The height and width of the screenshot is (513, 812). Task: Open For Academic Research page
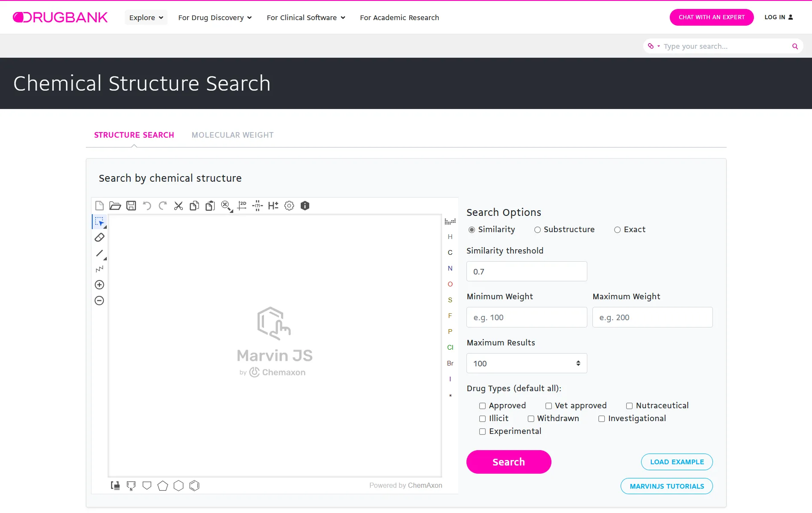click(399, 18)
